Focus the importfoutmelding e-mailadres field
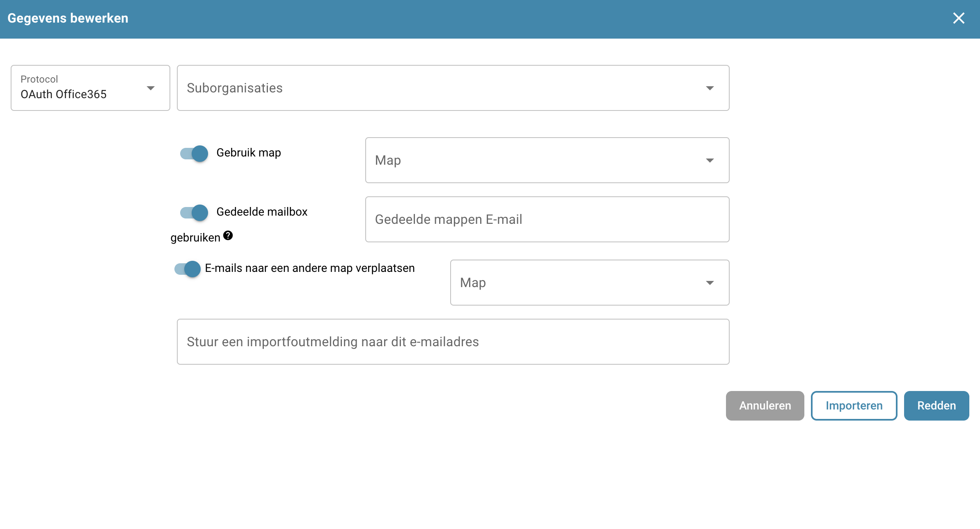Viewport: 980px width, 529px height. [453, 342]
